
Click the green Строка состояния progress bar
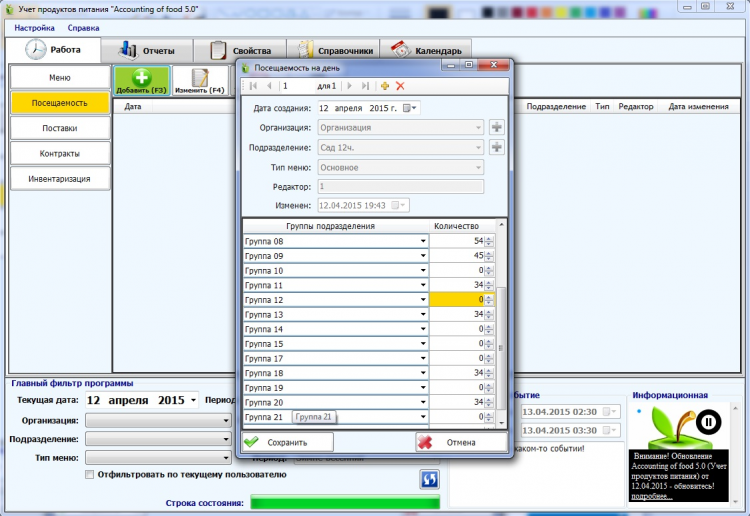345,502
